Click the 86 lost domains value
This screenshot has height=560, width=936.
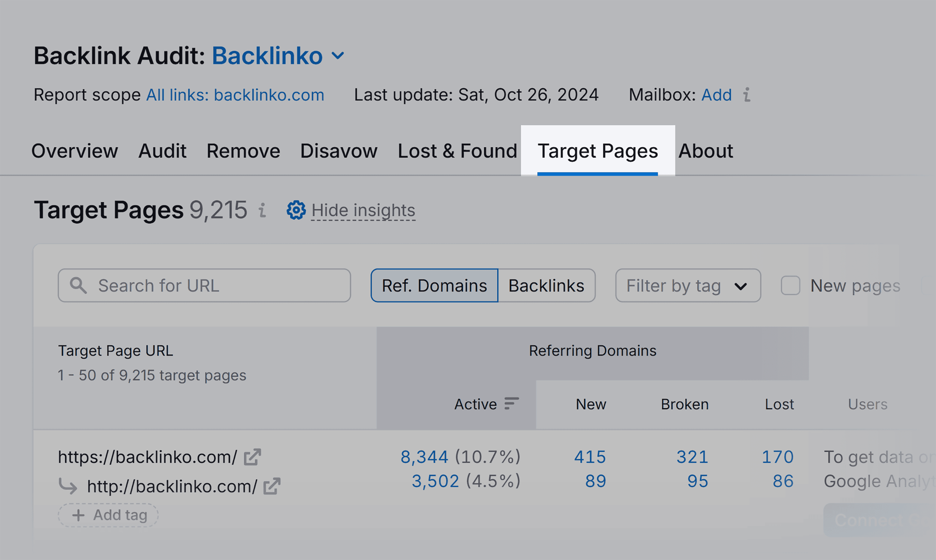click(x=783, y=481)
